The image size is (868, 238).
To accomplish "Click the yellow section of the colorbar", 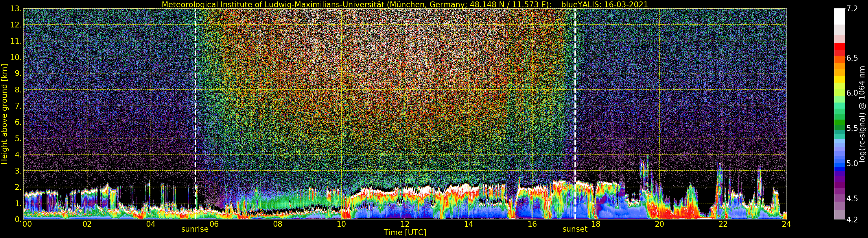I will point(839,79).
